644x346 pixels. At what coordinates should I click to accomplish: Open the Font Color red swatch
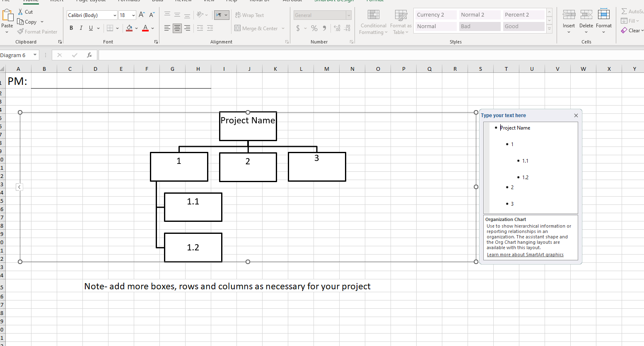(145, 28)
